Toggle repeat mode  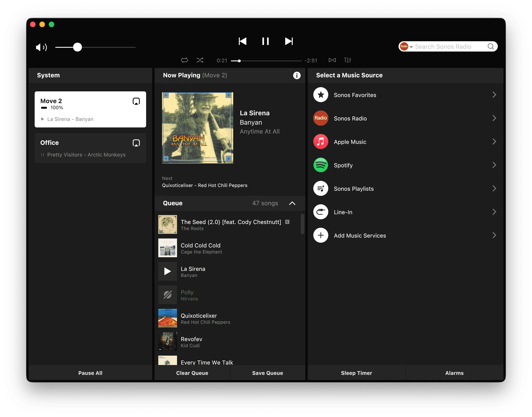(185, 60)
